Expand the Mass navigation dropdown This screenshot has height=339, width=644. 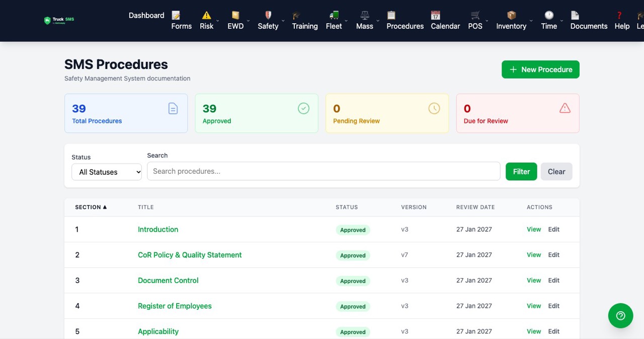pyautogui.click(x=378, y=21)
